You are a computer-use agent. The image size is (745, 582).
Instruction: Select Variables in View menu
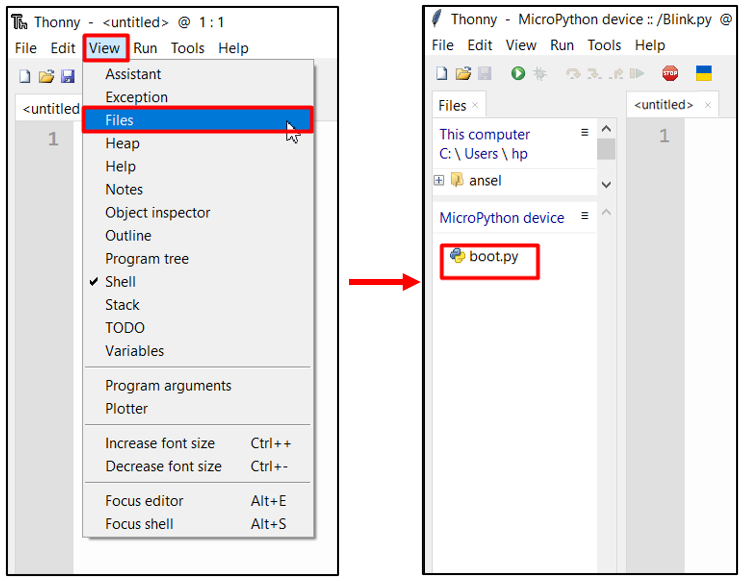click(x=198, y=351)
